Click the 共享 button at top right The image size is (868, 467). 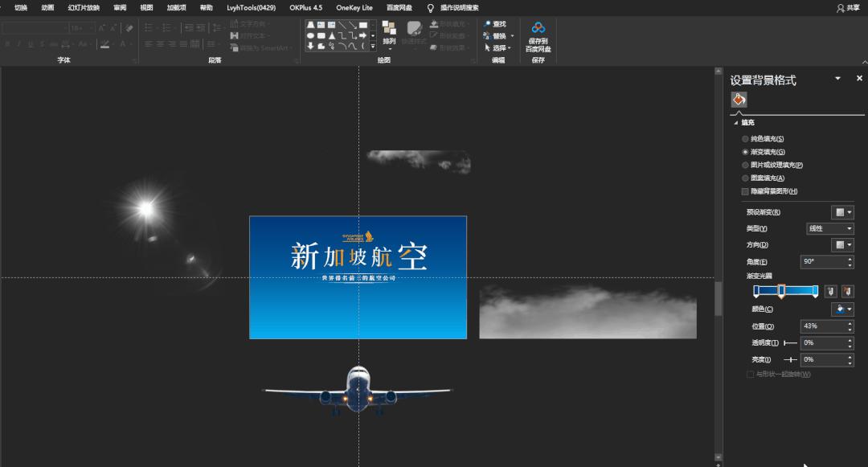[854, 7]
